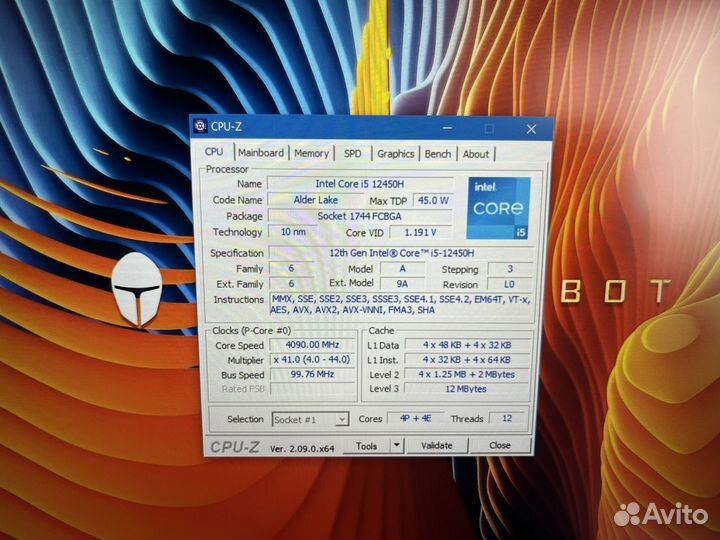Click the Intel Core i5 logo badge
720x540 pixels.
click(x=498, y=208)
